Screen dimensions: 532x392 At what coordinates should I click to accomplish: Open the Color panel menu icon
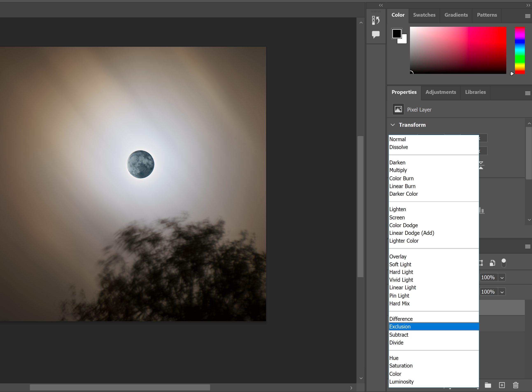[x=528, y=16]
